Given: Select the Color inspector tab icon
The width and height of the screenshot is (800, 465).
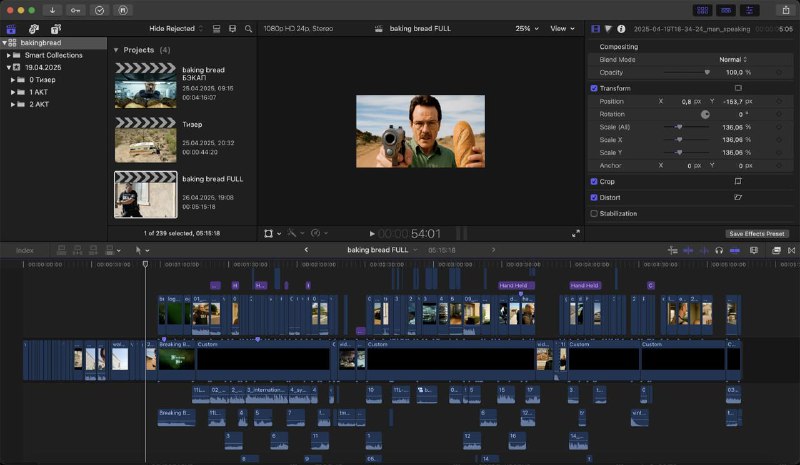Looking at the screenshot, I should pos(608,29).
